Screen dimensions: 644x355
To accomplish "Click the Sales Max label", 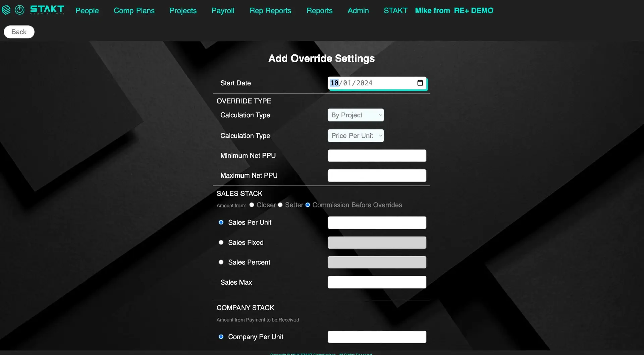I will click(x=236, y=282).
